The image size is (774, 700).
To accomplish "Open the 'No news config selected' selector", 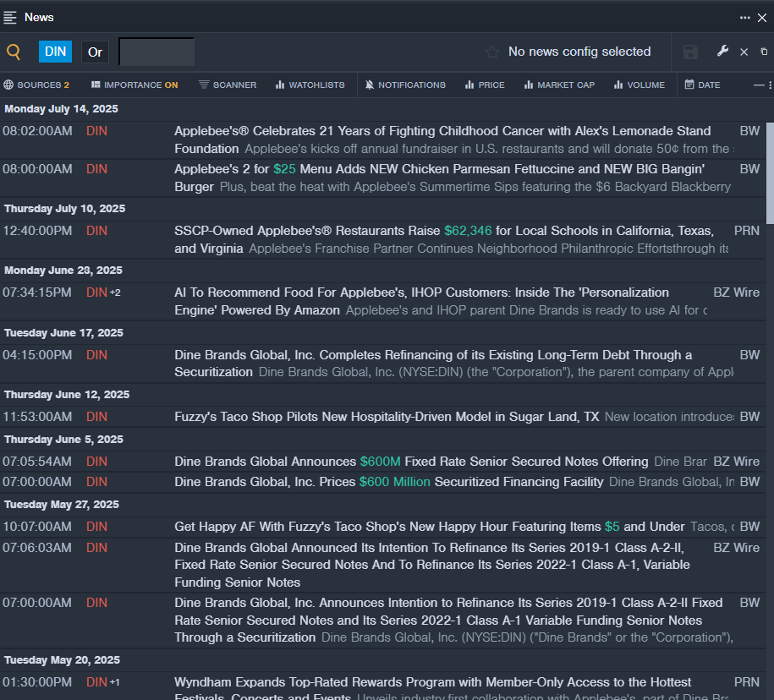I will (x=579, y=52).
